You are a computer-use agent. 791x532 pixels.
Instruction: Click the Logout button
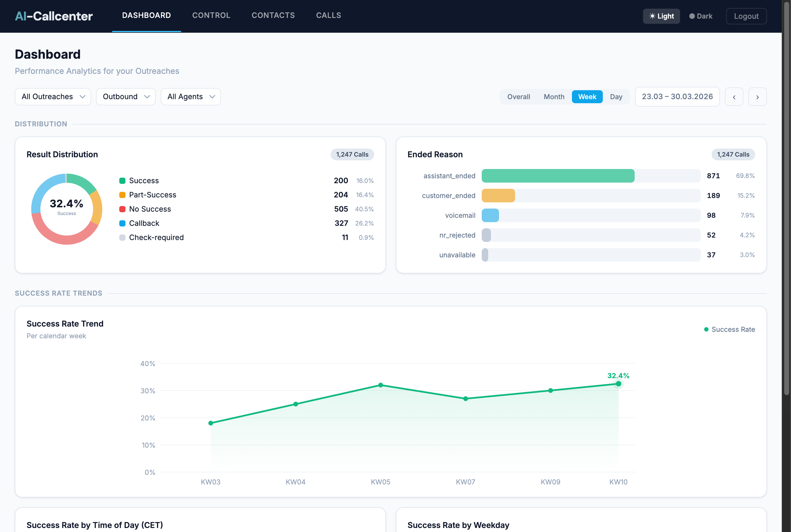click(746, 16)
